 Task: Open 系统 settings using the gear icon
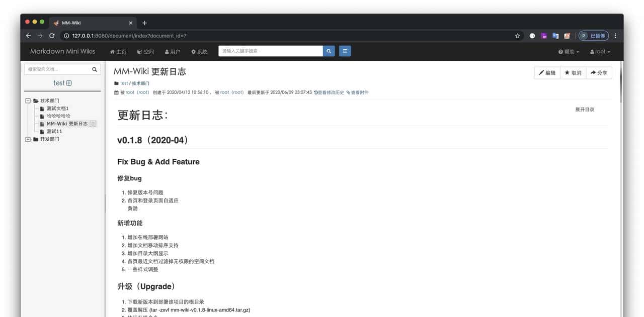coord(193,51)
